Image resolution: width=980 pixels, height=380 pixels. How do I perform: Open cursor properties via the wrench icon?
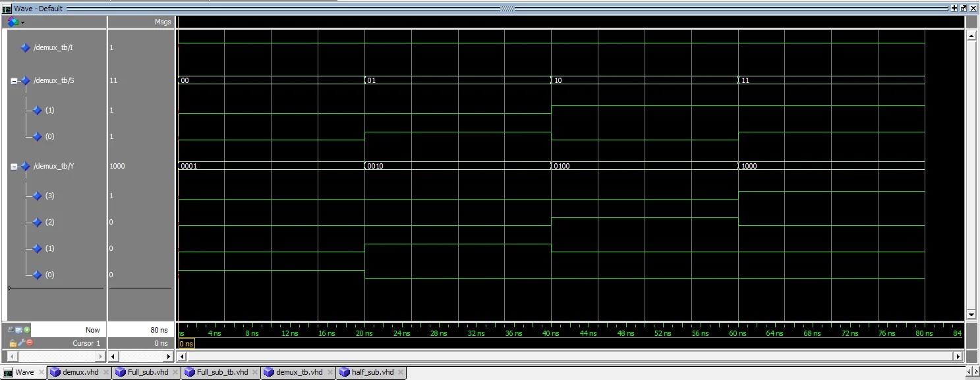22,343
